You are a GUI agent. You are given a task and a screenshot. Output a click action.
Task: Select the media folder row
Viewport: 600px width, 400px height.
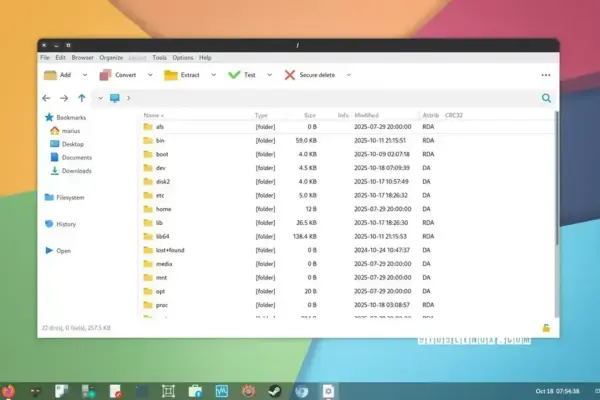point(346,264)
